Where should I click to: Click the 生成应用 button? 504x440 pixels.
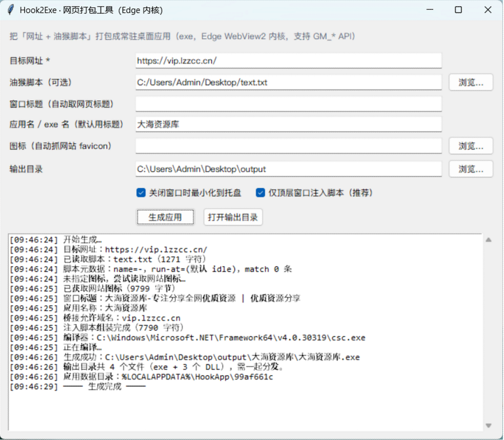click(165, 217)
